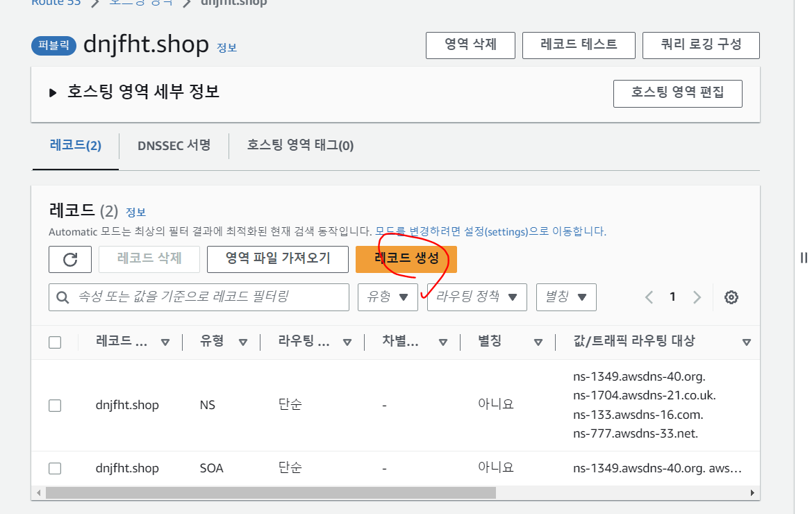Viewport: 812px width, 514px height.
Task: Click right scroll arrow of horizontal scrollbar
Action: coord(752,492)
